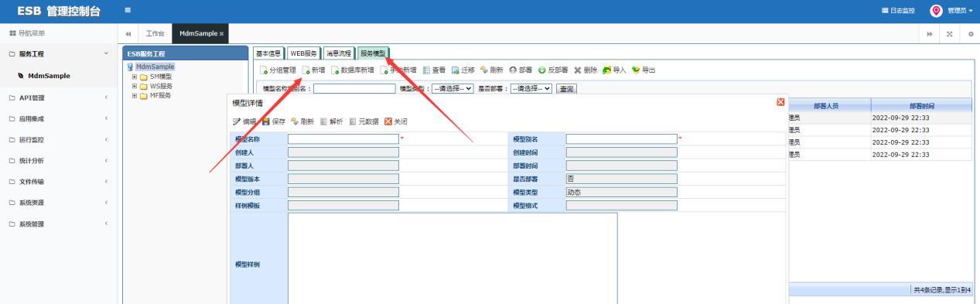
Task: Expand the MF服务 tree folder
Action: coord(135,95)
